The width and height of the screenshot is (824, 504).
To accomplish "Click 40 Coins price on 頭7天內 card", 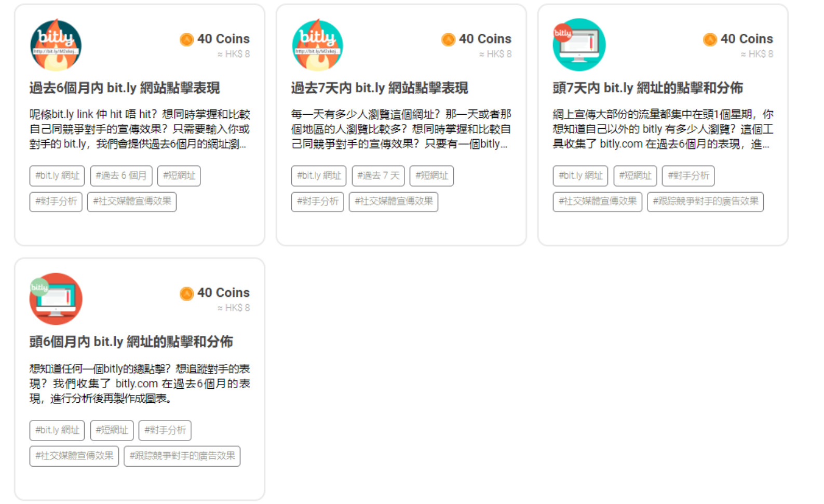I will pos(747,39).
